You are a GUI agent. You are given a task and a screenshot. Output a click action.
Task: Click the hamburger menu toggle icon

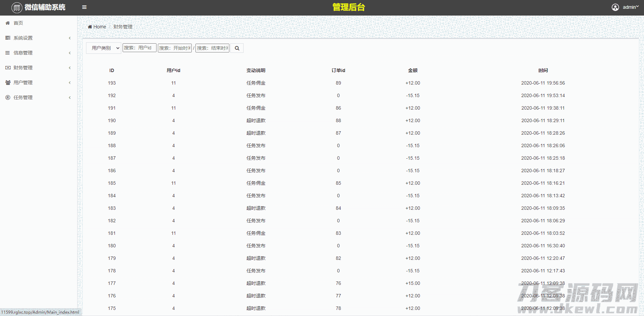pos(84,7)
